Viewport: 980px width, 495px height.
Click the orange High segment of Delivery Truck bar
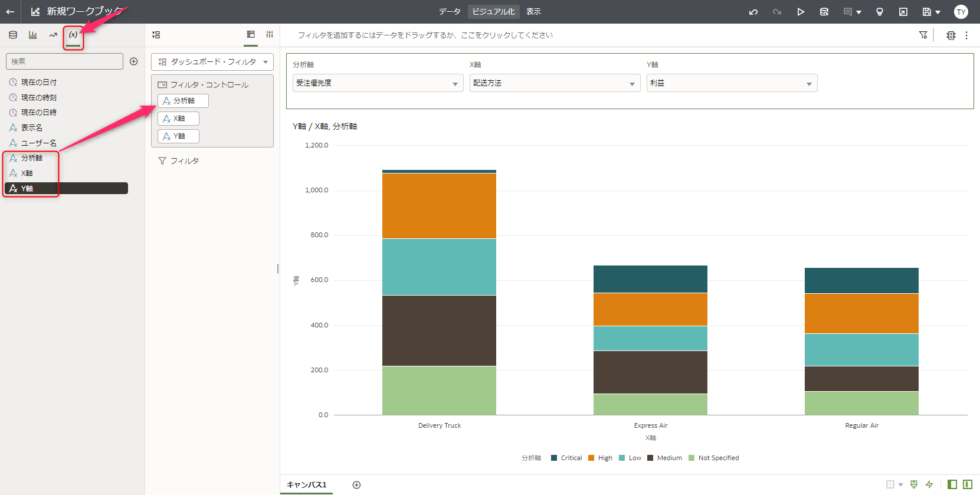(x=439, y=206)
